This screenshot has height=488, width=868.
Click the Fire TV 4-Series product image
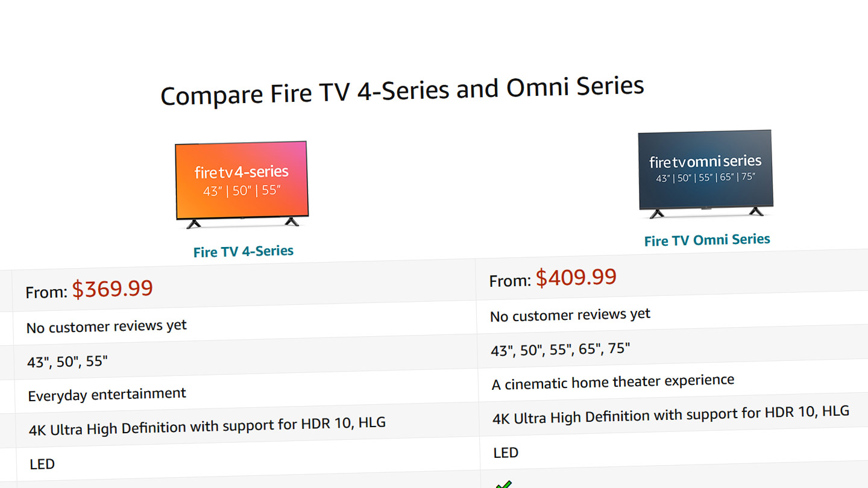click(242, 185)
